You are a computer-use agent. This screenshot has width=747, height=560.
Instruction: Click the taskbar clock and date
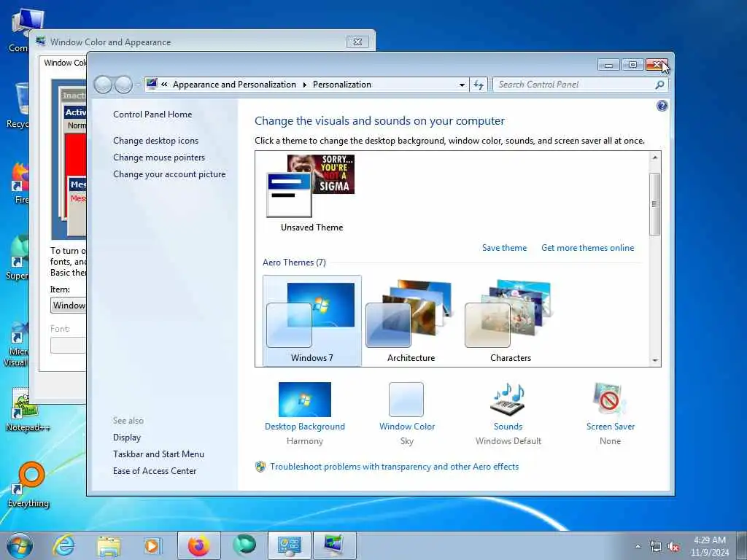point(709,546)
